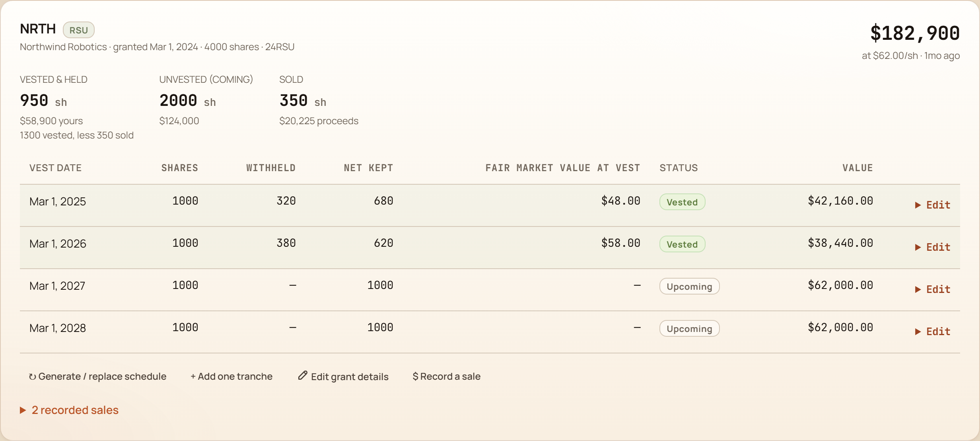Click the 320 withheld value
The image size is (980, 441).
tap(286, 201)
